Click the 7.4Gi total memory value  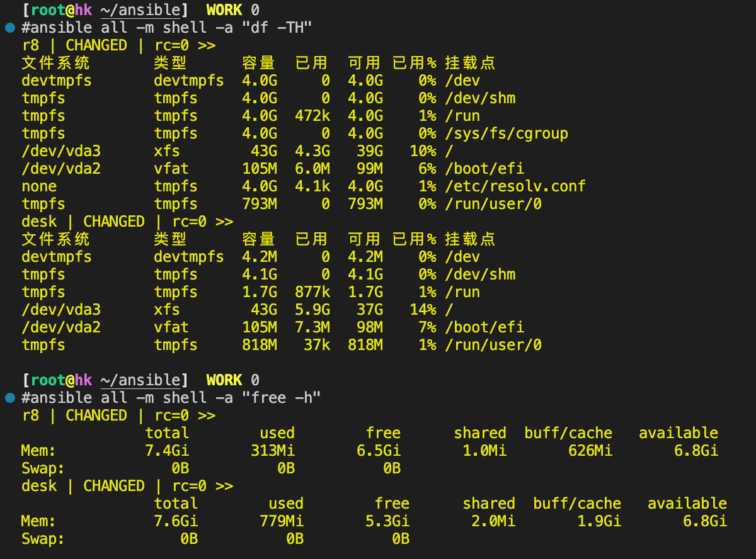(x=168, y=451)
